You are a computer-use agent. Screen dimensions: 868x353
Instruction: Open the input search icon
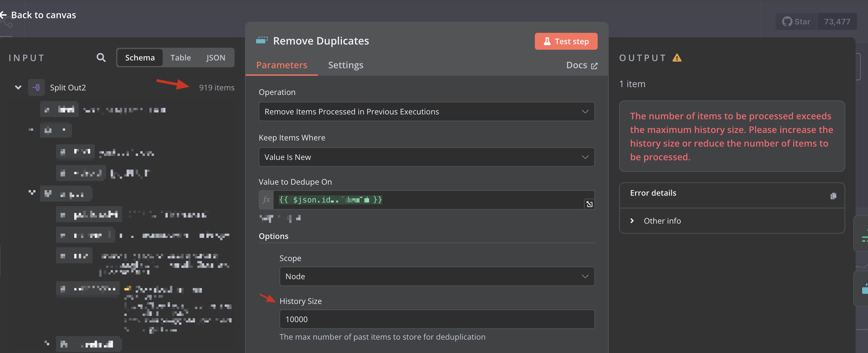(101, 58)
